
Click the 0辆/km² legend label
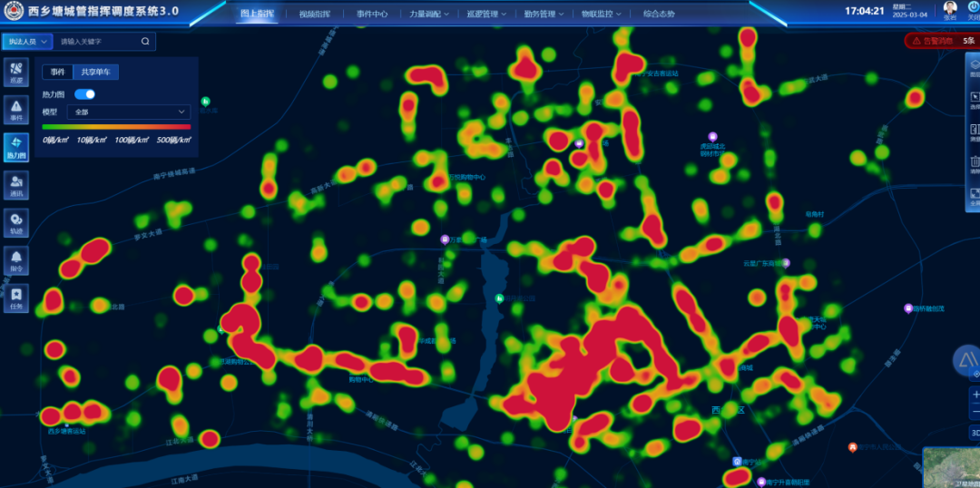(x=55, y=140)
